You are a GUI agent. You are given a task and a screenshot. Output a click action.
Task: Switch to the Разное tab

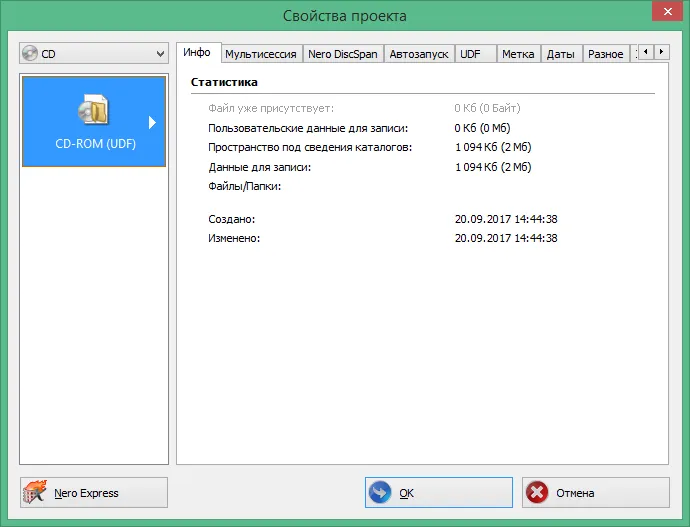pyautogui.click(x=606, y=54)
